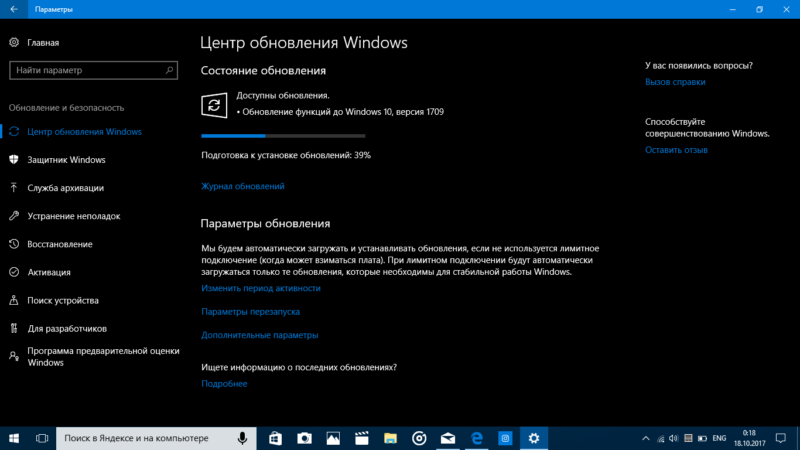Open Активация section
Viewport: 800px width, 450px height.
tap(49, 272)
